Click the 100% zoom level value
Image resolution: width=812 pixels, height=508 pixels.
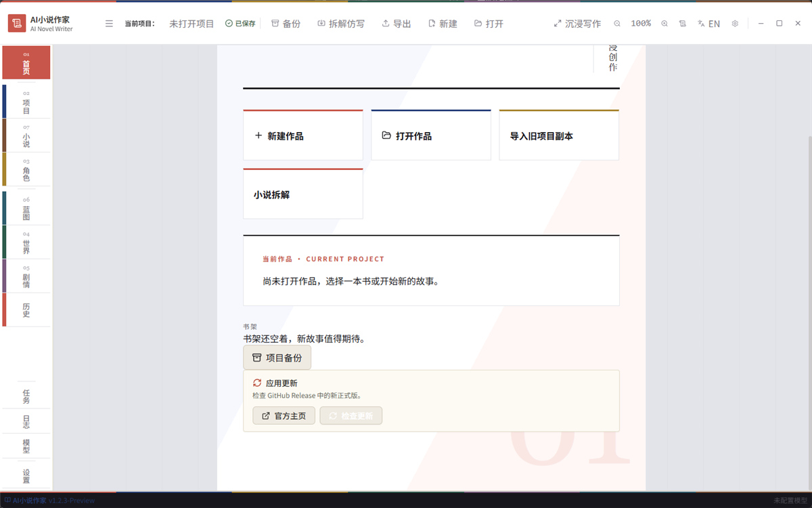point(641,24)
